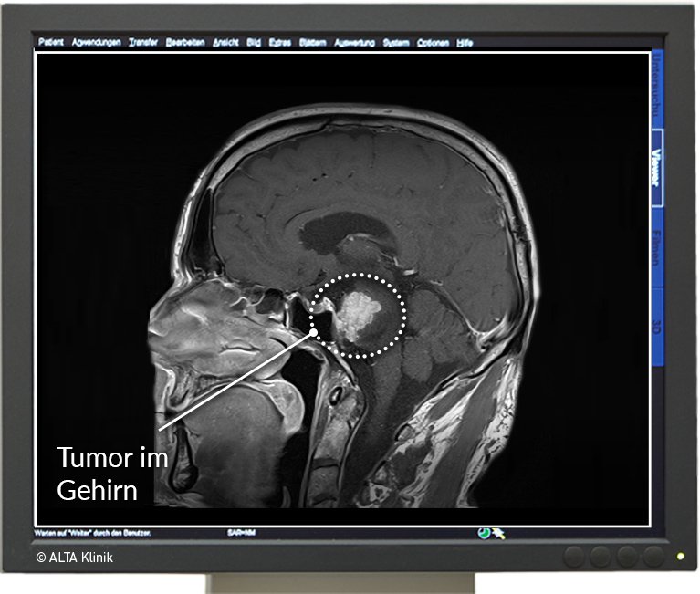Click the SAR status bar field
700x594 pixels.
click(240, 532)
